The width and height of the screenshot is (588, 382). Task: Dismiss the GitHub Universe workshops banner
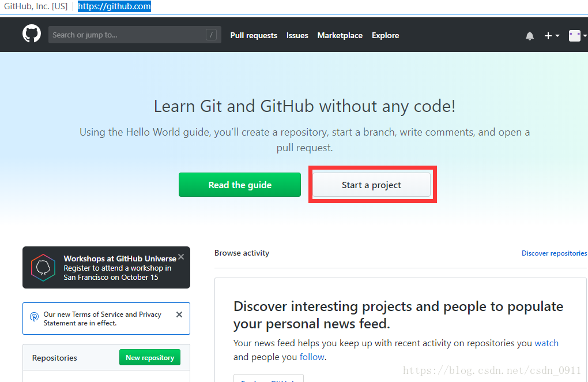point(181,257)
